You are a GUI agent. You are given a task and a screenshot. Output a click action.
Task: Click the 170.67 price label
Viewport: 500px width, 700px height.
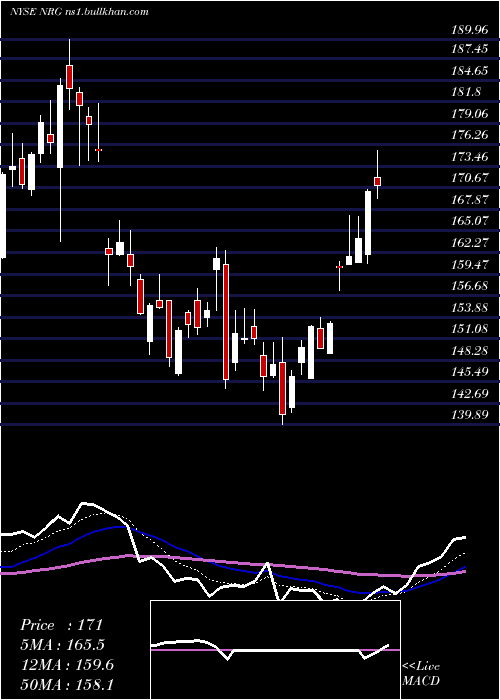click(x=470, y=178)
